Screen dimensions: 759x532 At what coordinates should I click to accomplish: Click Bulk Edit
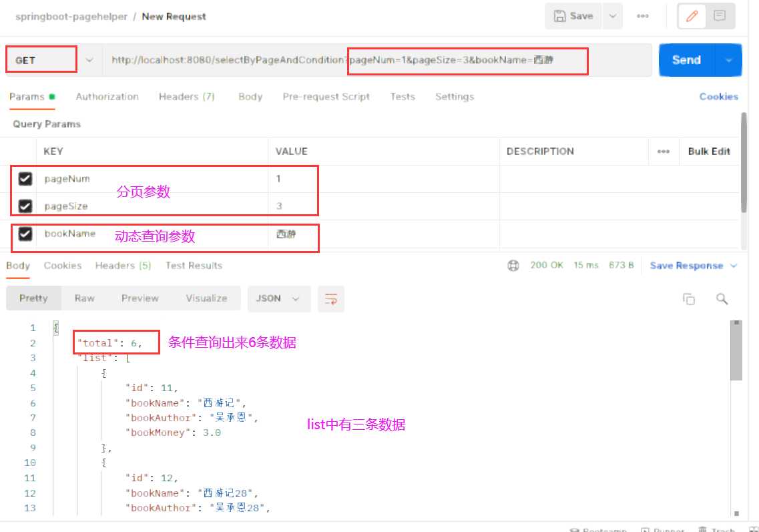pyautogui.click(x=709, y=152)
